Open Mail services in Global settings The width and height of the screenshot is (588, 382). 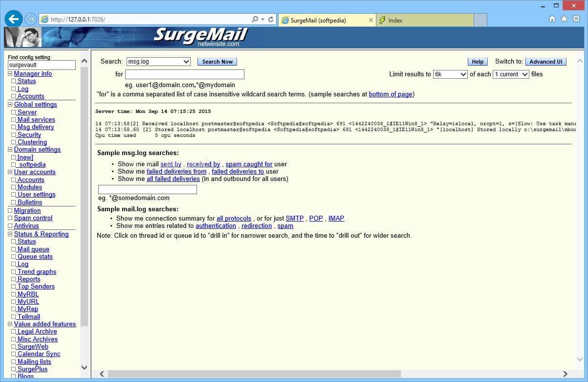(36, 120)
